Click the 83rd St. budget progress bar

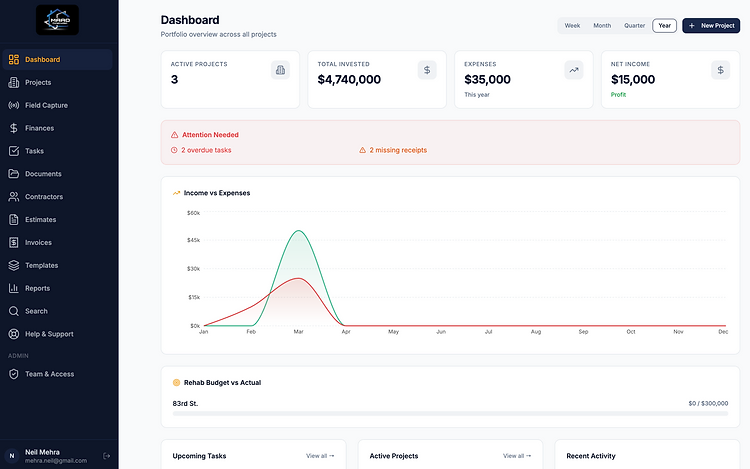(x=450, y=414)
